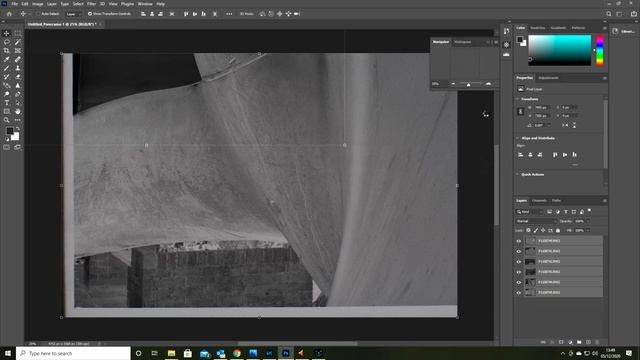Select the Eraser tool
640x360 pixels.
point(18,77)
